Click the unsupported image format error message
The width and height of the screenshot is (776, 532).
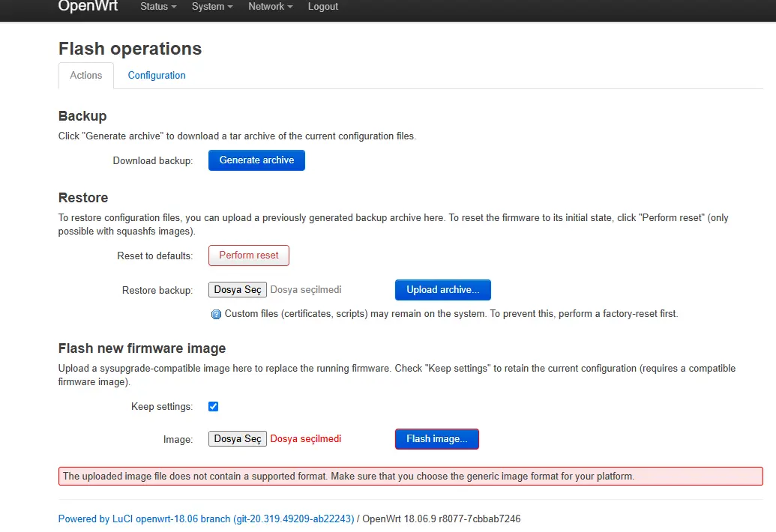[x=410, y=476]
